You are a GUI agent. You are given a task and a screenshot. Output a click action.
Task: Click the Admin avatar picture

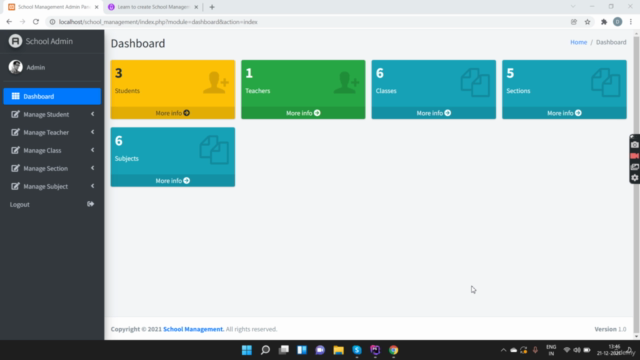coord(16,67)
